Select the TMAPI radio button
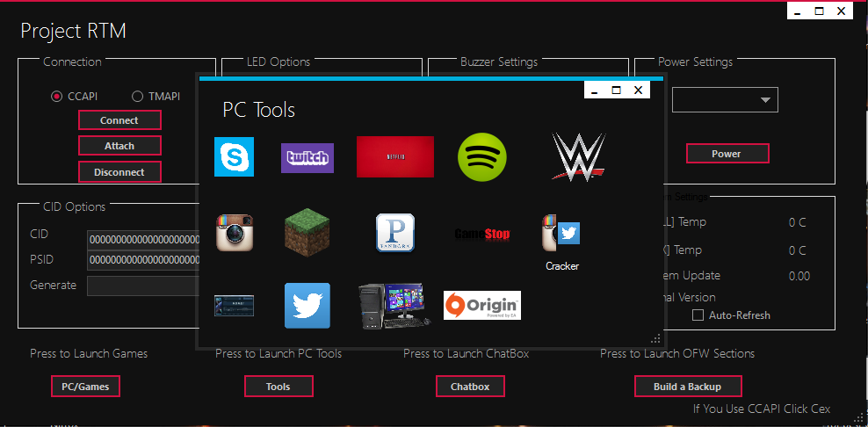The height and width of the screenshot is (427, 868). [x=137, y=97]
